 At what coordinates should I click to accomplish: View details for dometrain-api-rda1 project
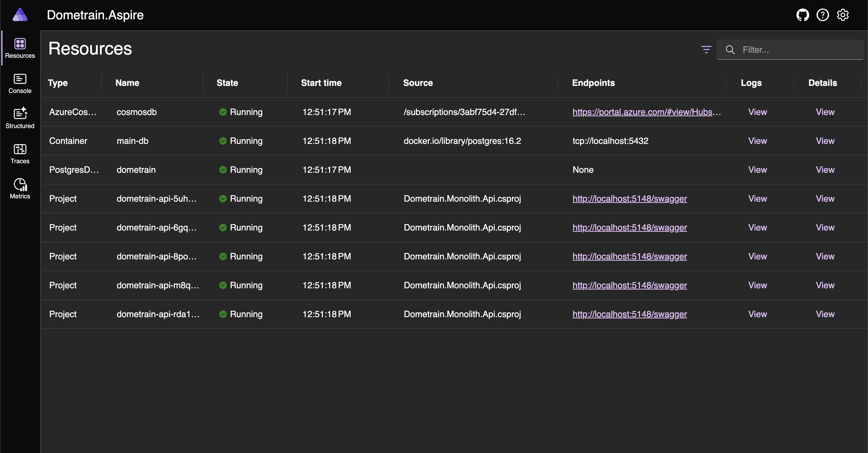pyautogui.click(x=825, y=314)
